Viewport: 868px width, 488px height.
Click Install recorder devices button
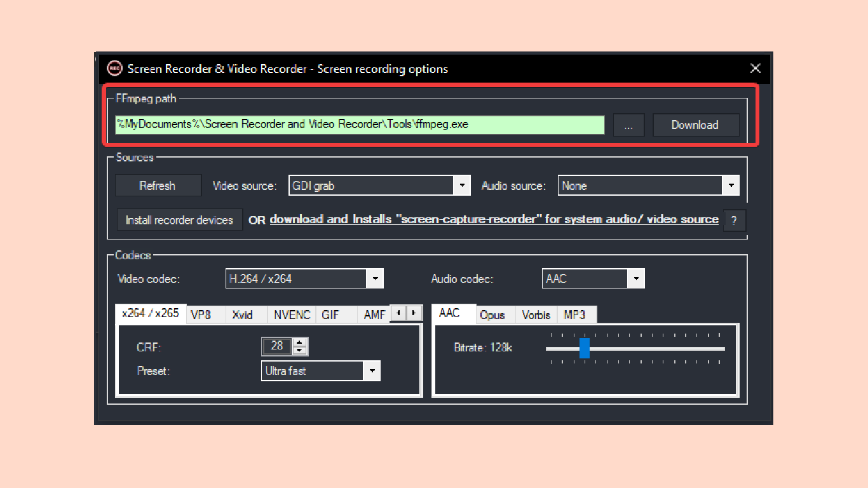(x=179, y=220)
